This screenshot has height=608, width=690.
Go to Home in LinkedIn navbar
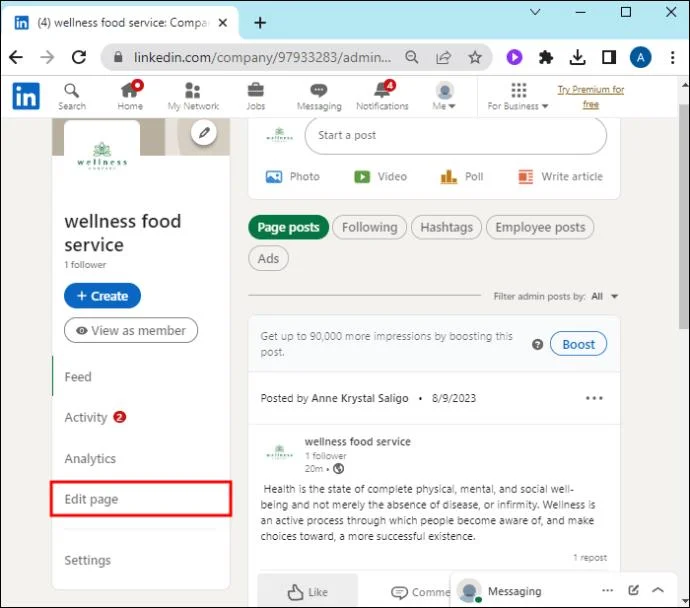click(x=130, y=96)
